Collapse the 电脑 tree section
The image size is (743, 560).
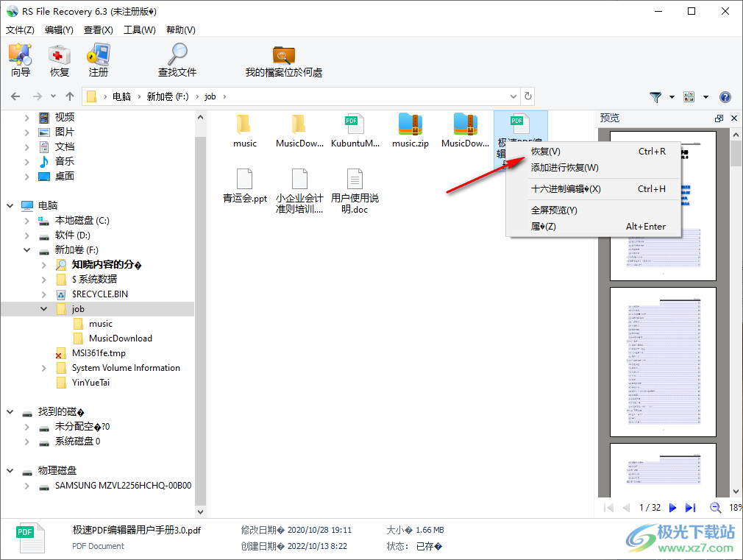coord(10,205)
